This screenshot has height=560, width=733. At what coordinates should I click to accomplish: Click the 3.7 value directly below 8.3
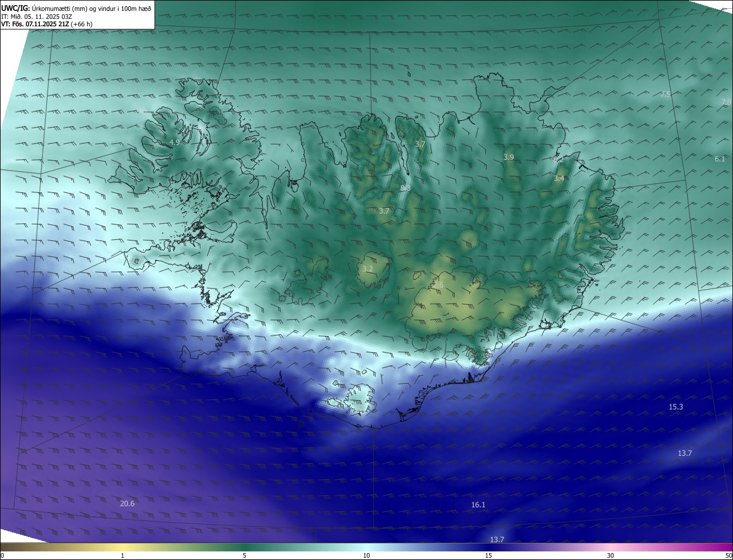coord(384,211)
